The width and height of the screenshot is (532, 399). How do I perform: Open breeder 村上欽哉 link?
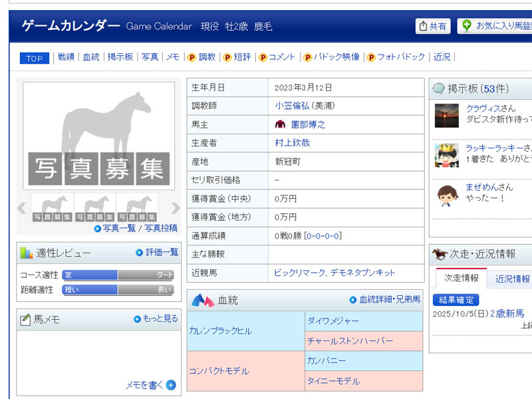coord(293,143)
